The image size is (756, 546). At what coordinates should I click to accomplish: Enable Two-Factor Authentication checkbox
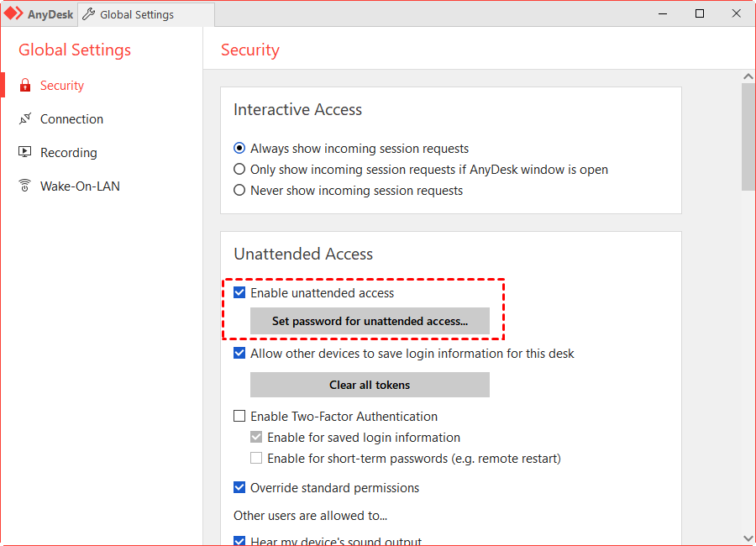[x=239, y=416]
